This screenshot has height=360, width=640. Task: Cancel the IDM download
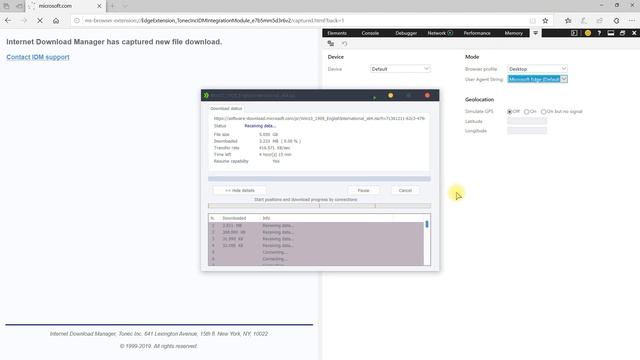click(405, 191)
